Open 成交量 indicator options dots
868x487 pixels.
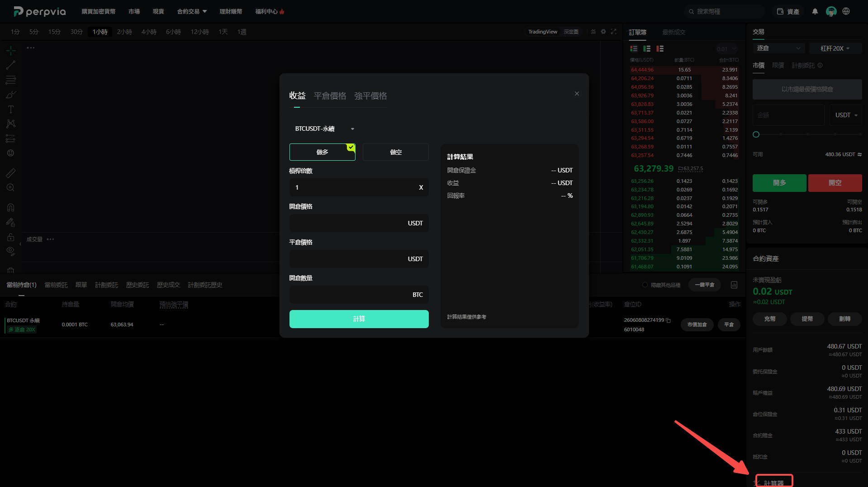[50, 239]
